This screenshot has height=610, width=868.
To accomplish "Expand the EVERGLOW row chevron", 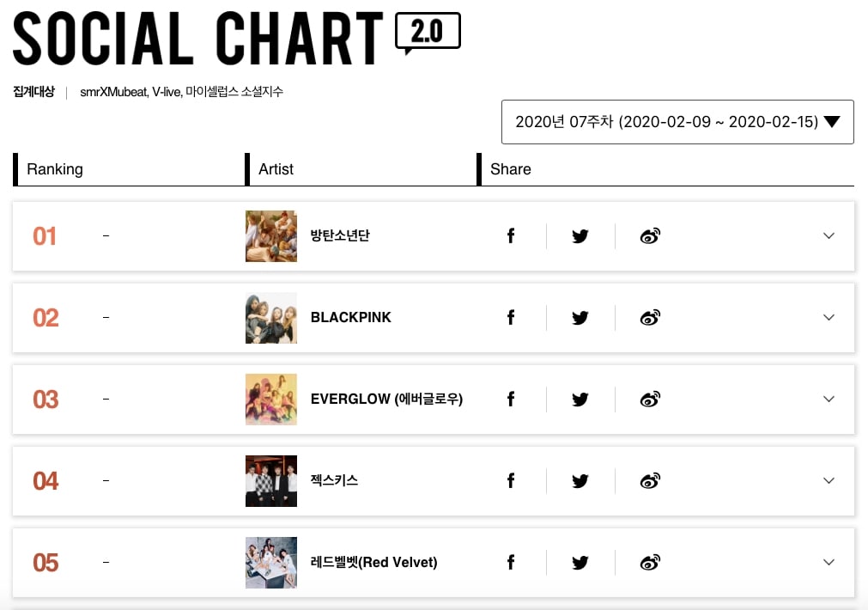I will 829,400.
